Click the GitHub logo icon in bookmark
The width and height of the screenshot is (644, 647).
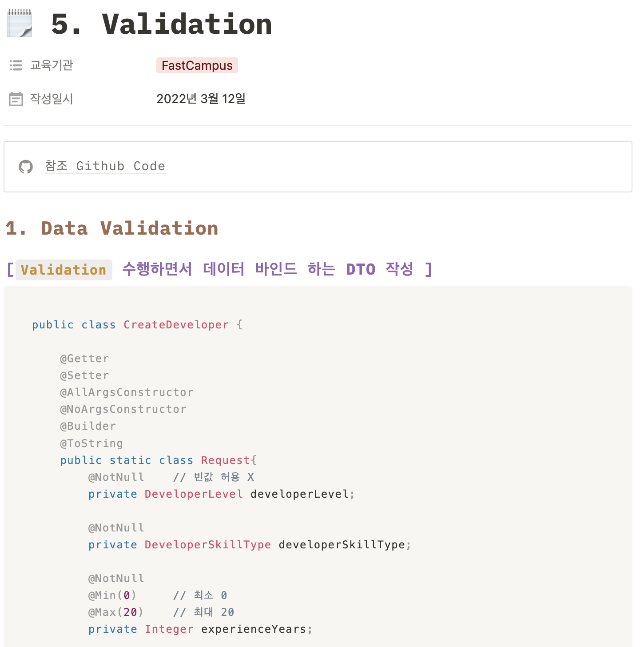(26, 167)
